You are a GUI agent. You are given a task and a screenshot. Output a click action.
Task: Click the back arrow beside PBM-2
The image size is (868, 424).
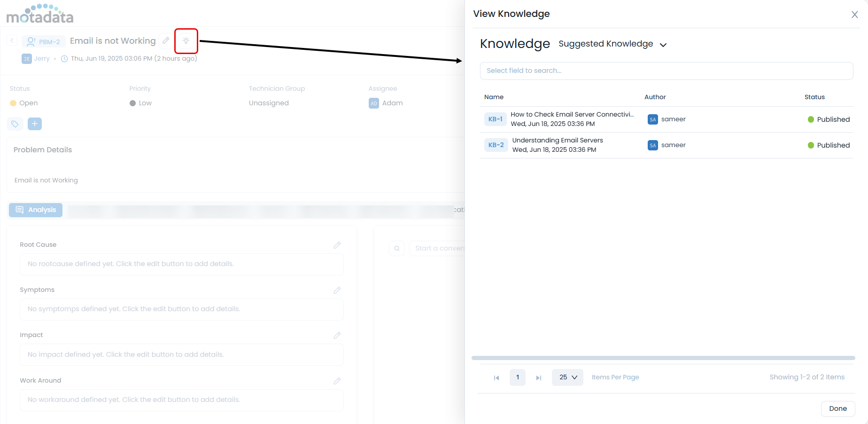pyautogui.click(x=11, y=40)
